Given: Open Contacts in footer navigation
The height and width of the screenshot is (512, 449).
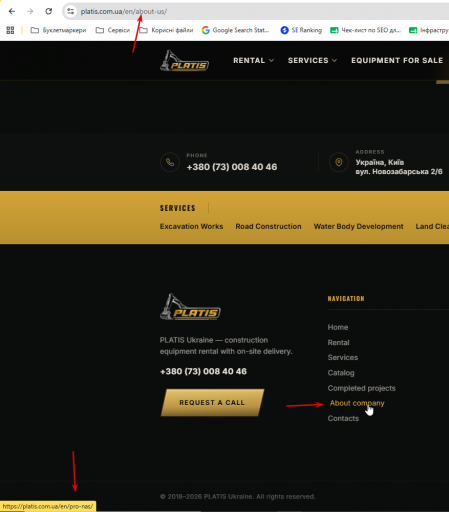Looking at the screenshot, I should [343, 418].
